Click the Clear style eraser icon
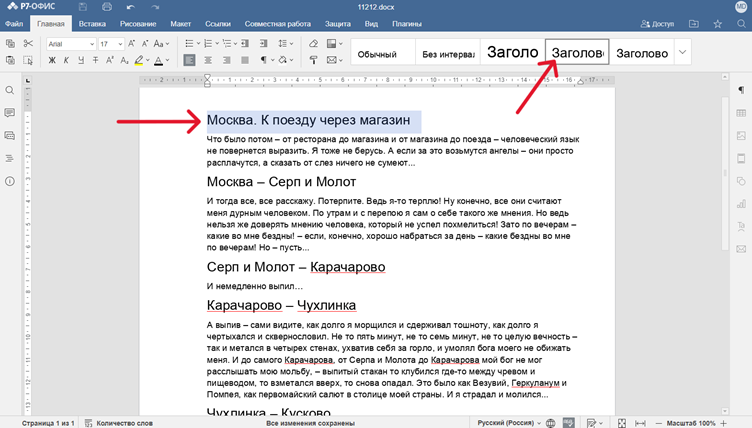Screen dimensions: 752x428 pos(314,44)
